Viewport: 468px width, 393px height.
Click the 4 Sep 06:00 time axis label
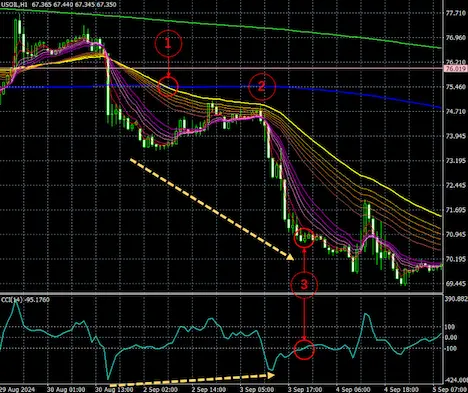pos(353,389)
